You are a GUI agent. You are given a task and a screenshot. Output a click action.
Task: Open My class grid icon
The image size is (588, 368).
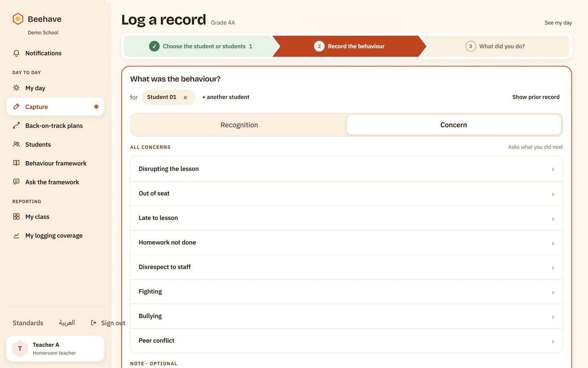pos(16,217)
